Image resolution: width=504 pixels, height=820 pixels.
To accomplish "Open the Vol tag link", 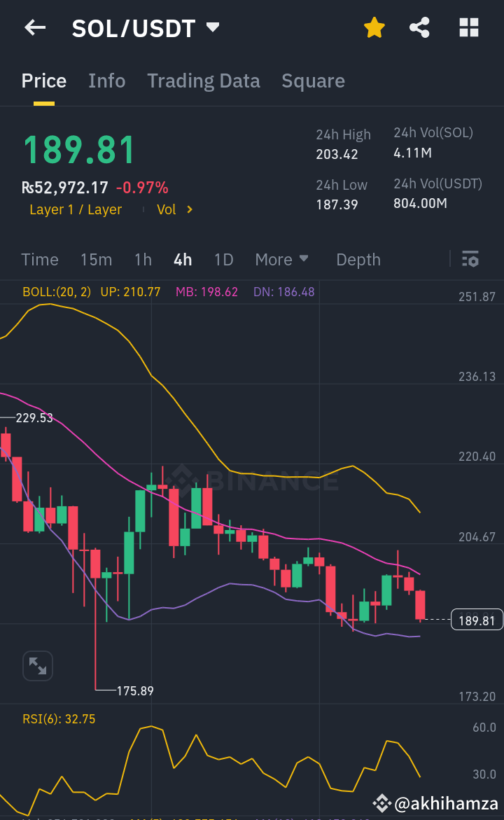I will click(x=167, y=209).
